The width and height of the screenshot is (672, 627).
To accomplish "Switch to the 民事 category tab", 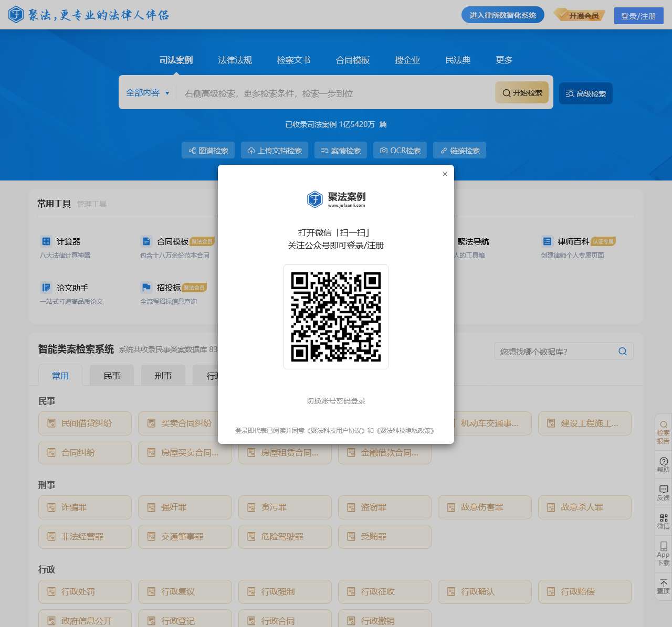I will (112, 376).
